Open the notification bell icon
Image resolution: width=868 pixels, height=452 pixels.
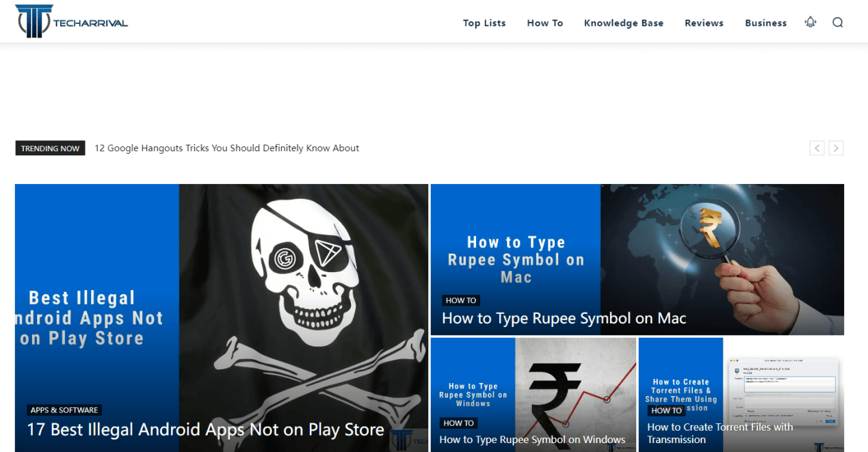(x=811, y=22)
